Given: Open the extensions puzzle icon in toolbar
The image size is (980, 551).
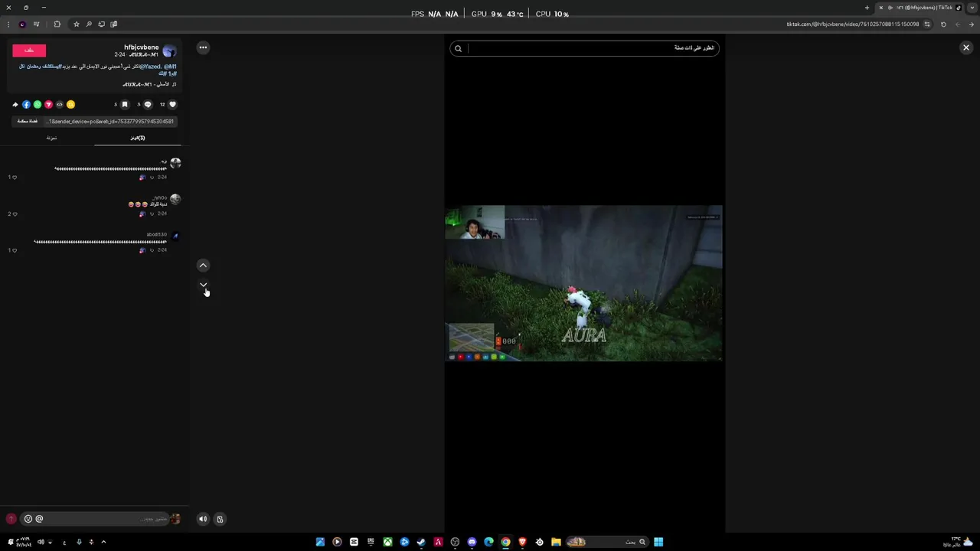Looking at the screenshot, I should pyautogui.click(x=57, y=24).
